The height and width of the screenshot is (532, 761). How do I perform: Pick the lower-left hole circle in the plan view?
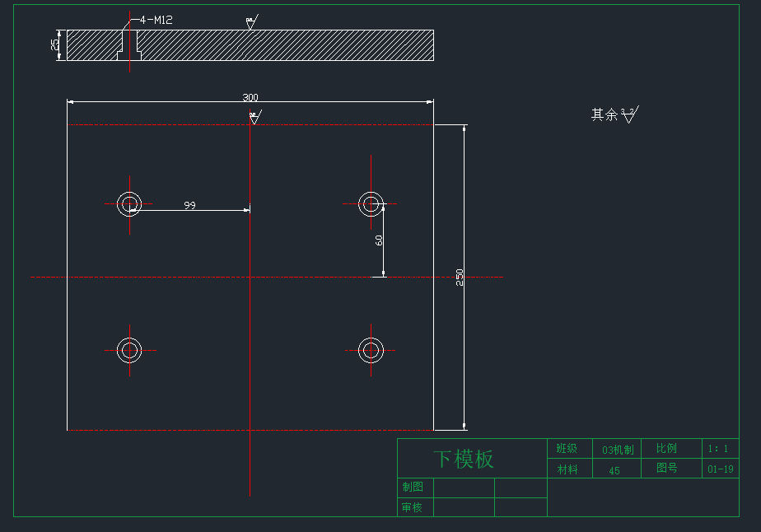tap(129, 350)
